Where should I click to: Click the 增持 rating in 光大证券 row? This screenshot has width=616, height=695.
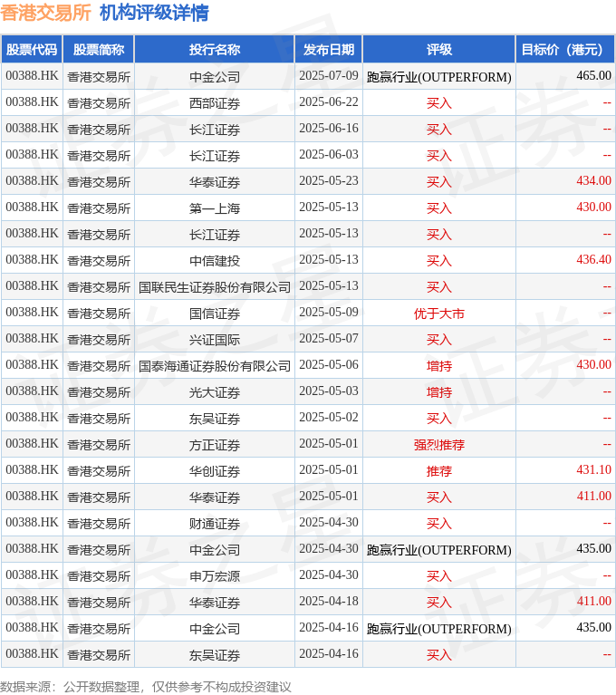(x=439, y=392)
